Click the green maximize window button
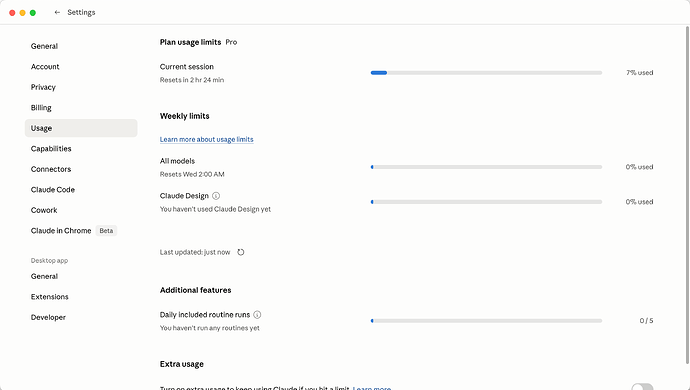690x390 pixels. [x=33, y=13]
